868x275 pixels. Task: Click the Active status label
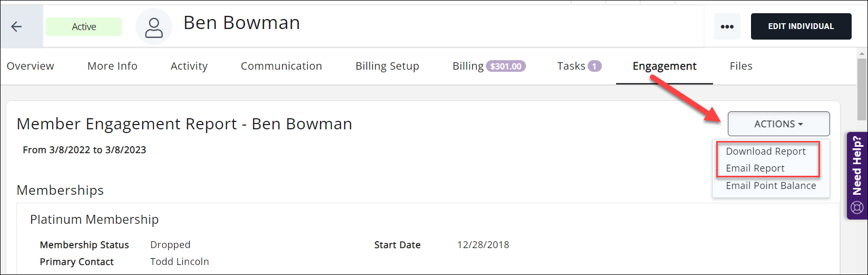click(x=84, y=27)
